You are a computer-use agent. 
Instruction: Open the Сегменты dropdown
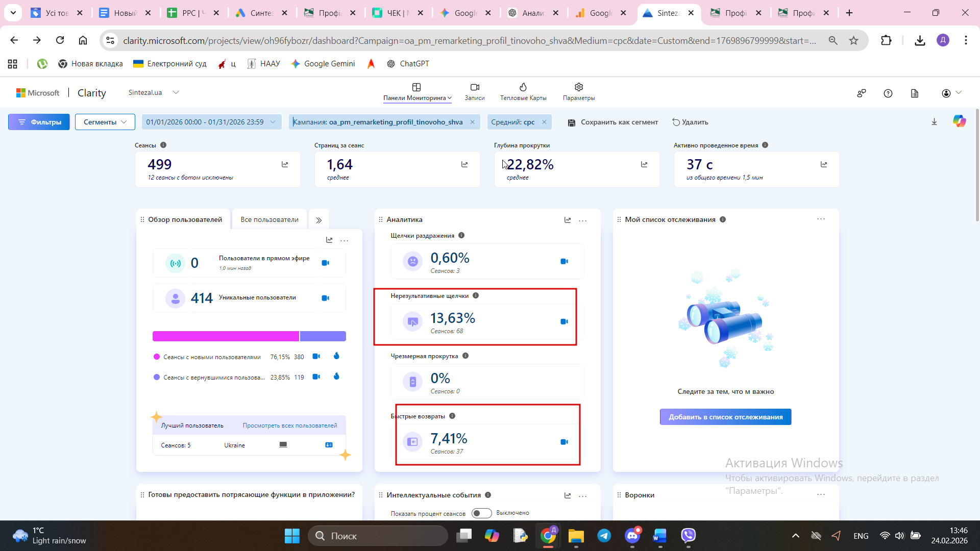[105, 122]
